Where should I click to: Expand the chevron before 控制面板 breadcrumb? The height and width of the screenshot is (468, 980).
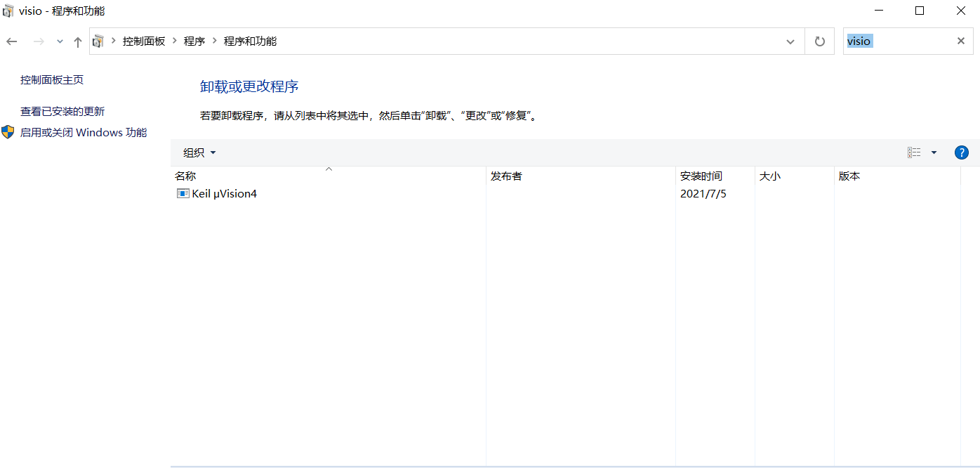click(114, 41)
